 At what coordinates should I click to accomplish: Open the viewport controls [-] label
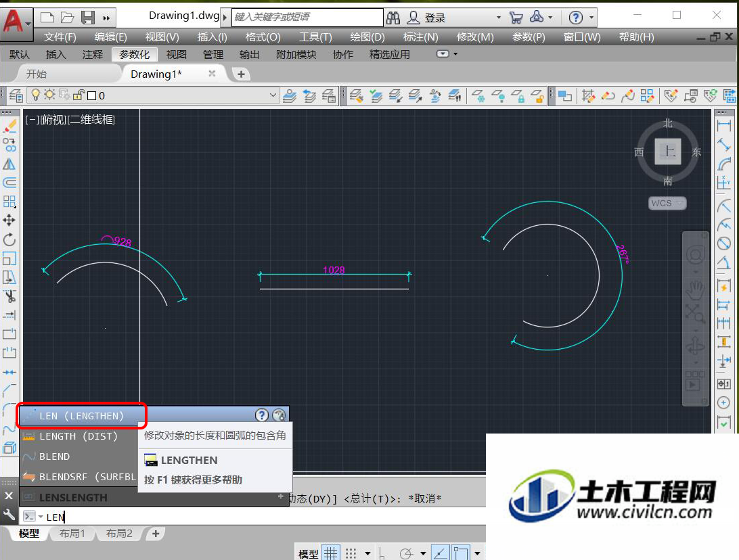coord(32,120)
